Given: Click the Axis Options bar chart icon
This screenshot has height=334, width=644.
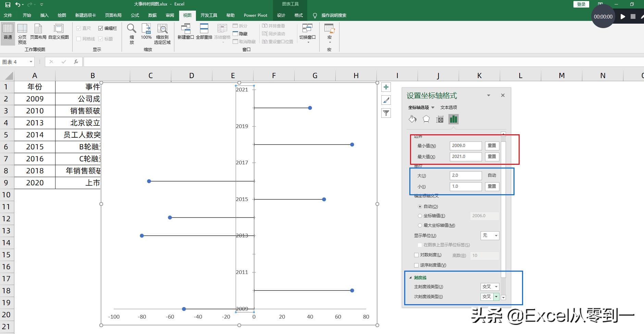Looking at the screenshot, I should coord(454,119).
